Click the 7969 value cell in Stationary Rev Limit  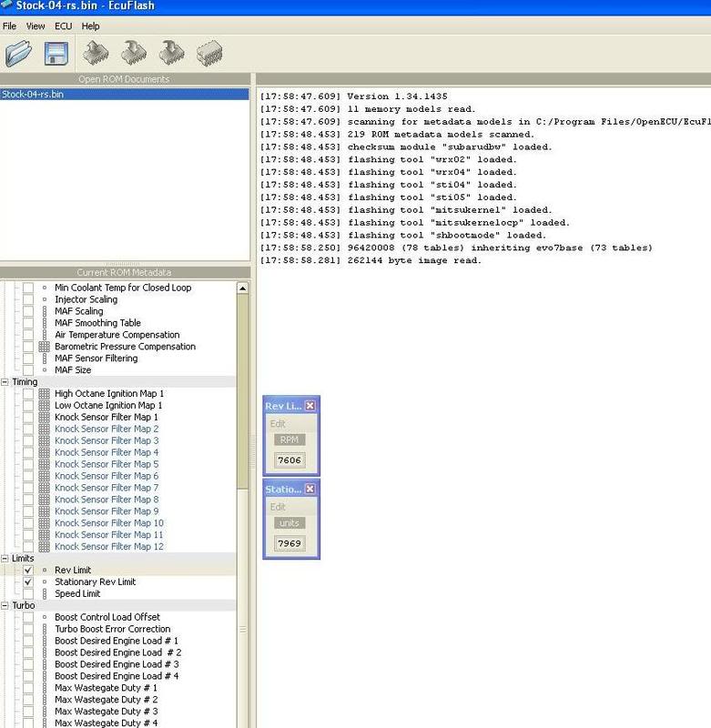click(289, 543)
